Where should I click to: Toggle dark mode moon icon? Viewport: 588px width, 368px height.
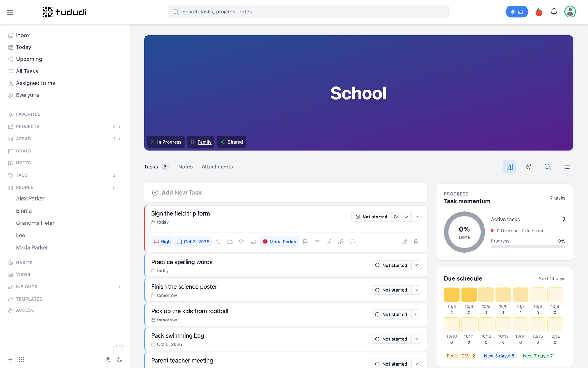[x=119, y=359]
